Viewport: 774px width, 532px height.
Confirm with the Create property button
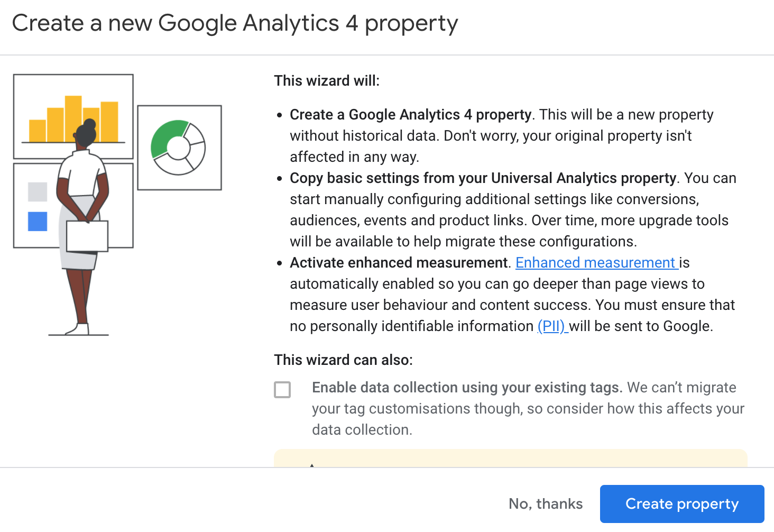click(x=682, y=504)
